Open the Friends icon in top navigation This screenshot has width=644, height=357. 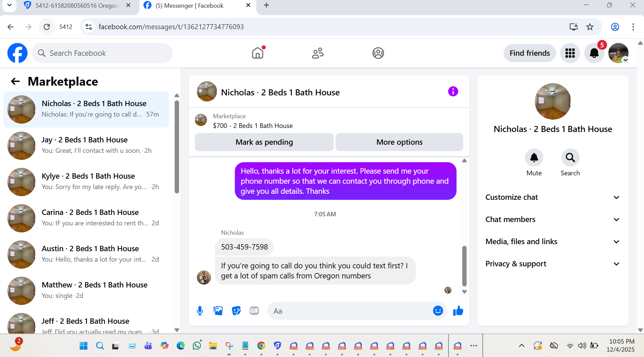(x=317, y=53)
